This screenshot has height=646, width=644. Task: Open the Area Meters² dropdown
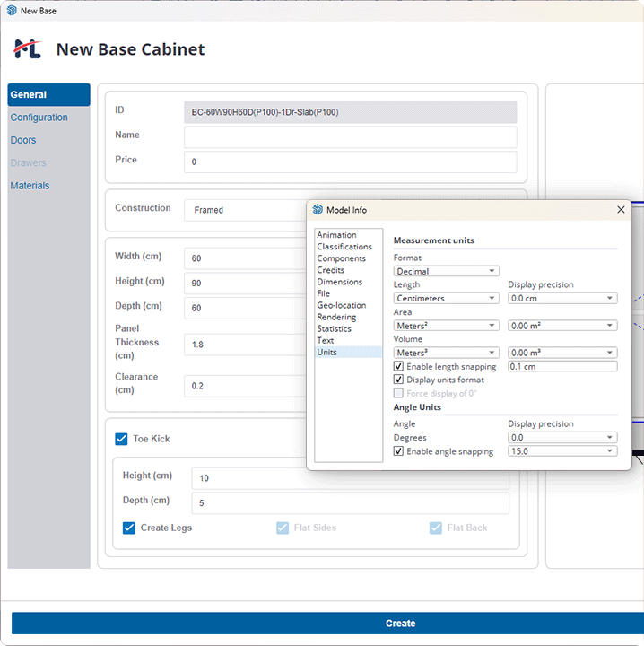pos(446,326)
